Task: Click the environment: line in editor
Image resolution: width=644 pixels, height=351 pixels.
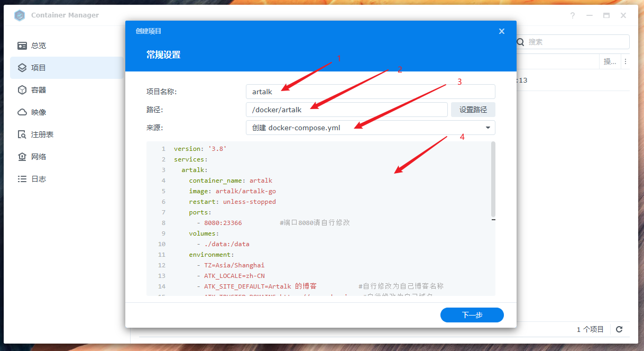Action: [x=211, y=255]
